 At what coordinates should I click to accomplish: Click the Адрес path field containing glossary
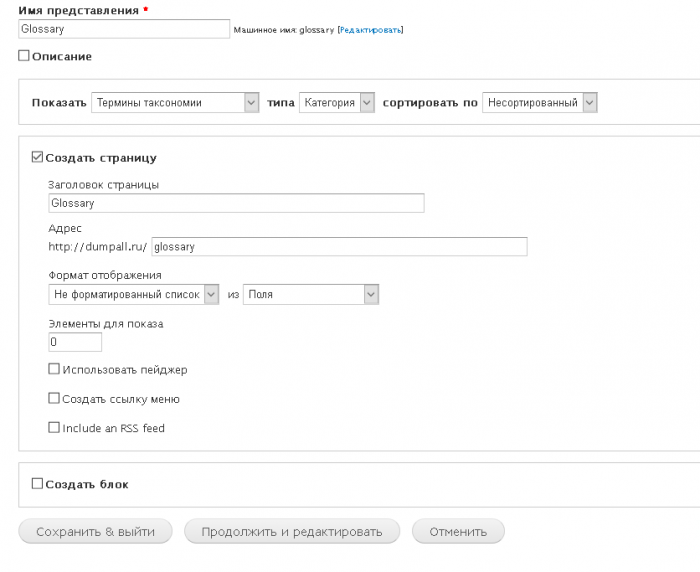(x=339, y=247)
